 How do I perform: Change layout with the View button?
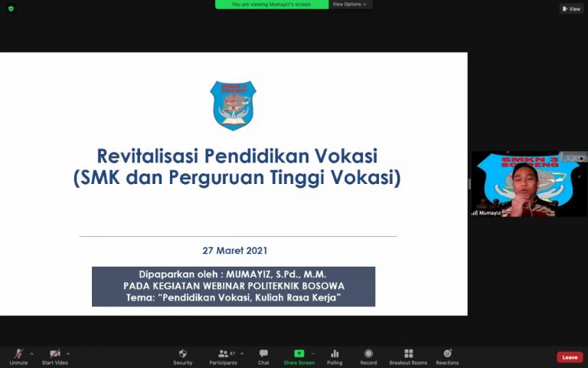coord(571,8)
